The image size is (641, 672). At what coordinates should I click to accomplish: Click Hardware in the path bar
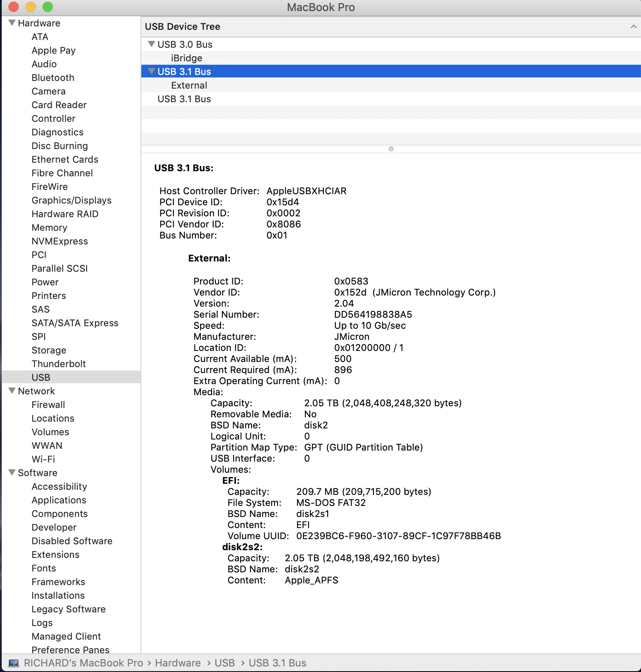(x=178, y=663)
